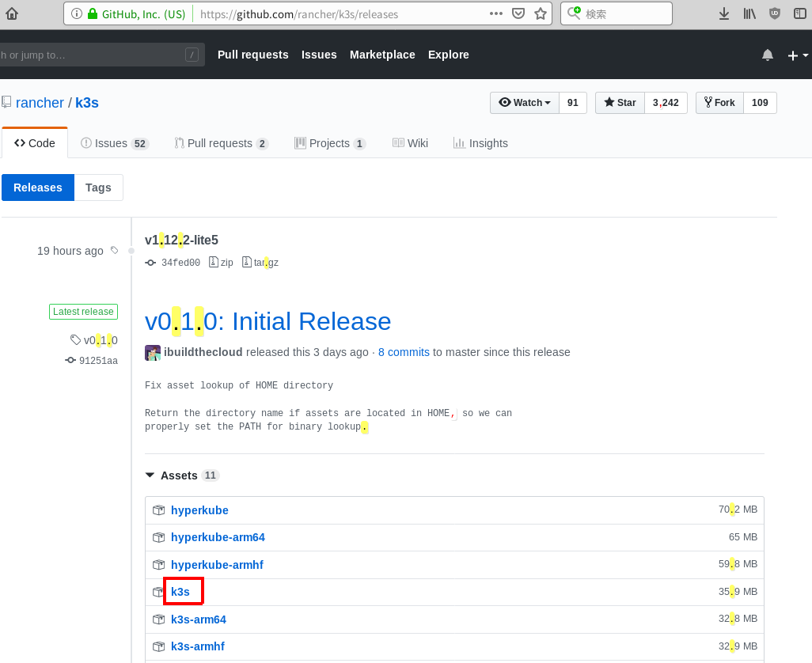Open the Firefox library icon
Screen dimensions: 812x663
[x=749, y=14]
